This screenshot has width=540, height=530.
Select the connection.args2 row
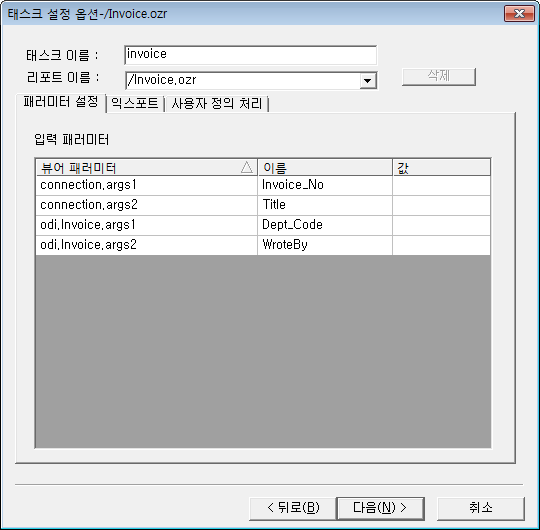[263, 206]
